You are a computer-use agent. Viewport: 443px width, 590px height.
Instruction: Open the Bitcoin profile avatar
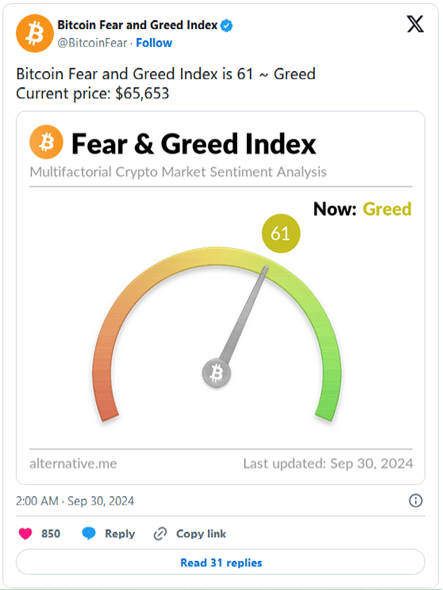point(35,33)
